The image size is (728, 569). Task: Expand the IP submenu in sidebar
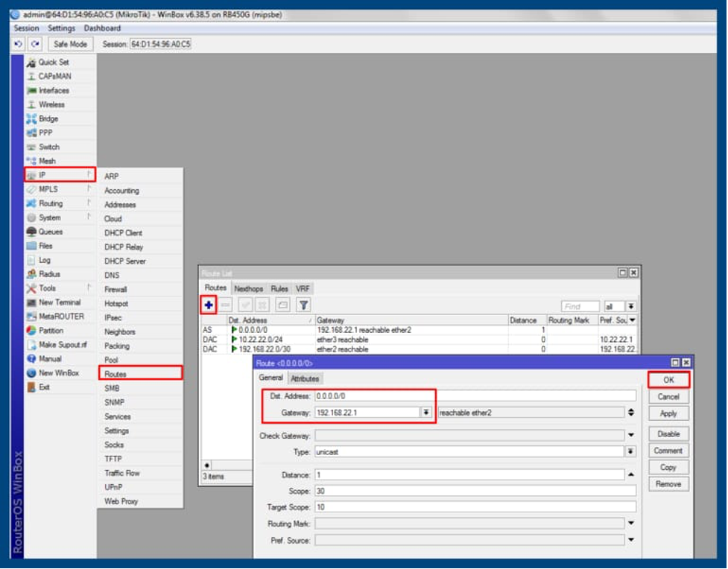[x=60, y=175]
